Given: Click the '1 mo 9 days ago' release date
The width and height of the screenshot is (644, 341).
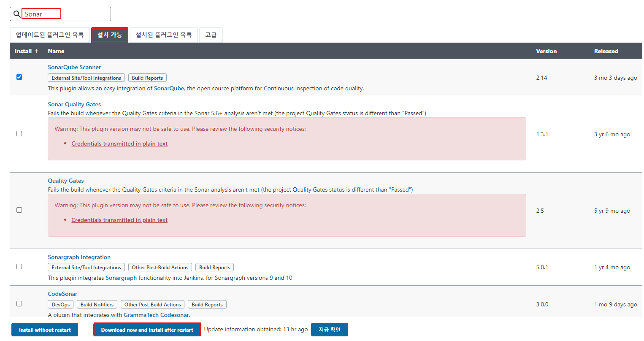Looking at the screenshot, I should pyautogui.click(x=615, y=304).
